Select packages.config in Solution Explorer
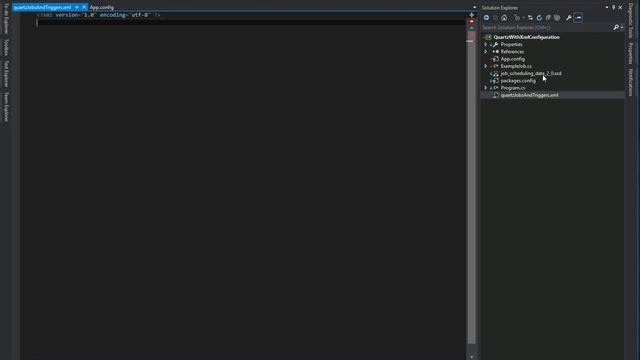This screenshot has width=640, height=360. pos(518,81)
